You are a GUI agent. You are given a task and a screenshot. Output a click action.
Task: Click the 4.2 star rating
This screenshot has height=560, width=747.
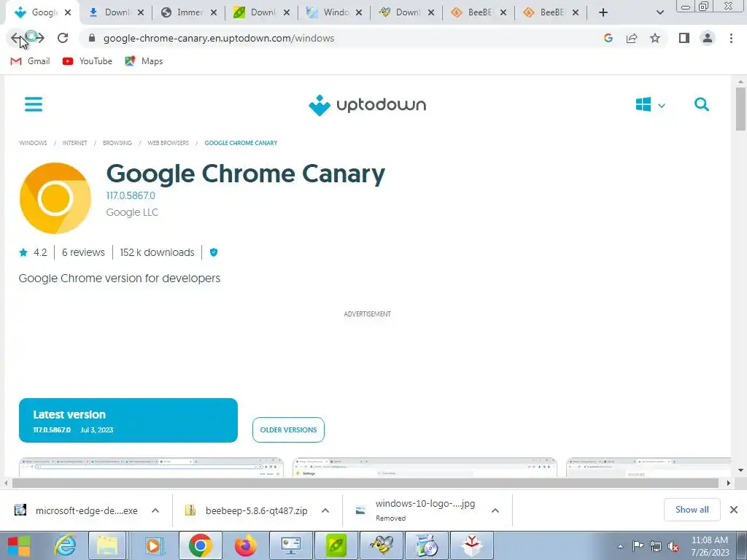click(x=33, y=252)
